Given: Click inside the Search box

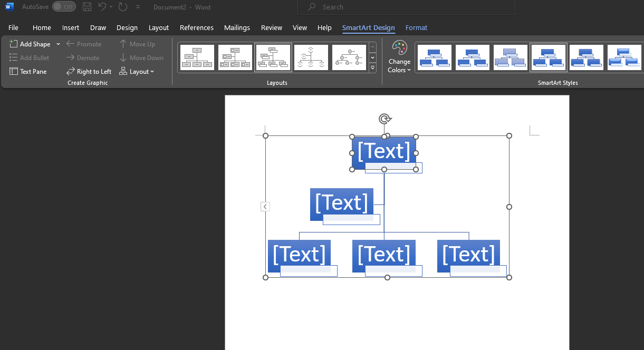Looking at the screenshot, I should [406, 7].
